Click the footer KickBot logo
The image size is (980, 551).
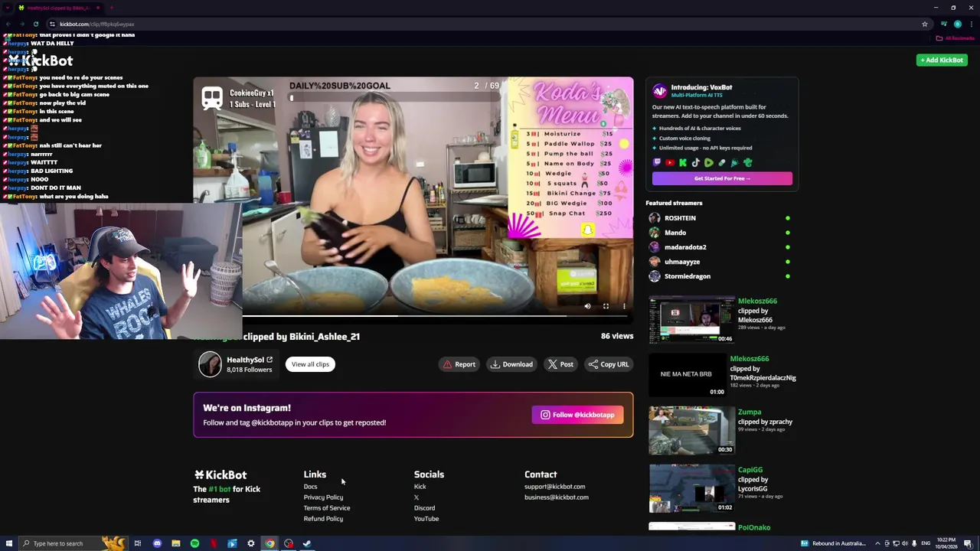pyautogui.click(x=220, y=474)
